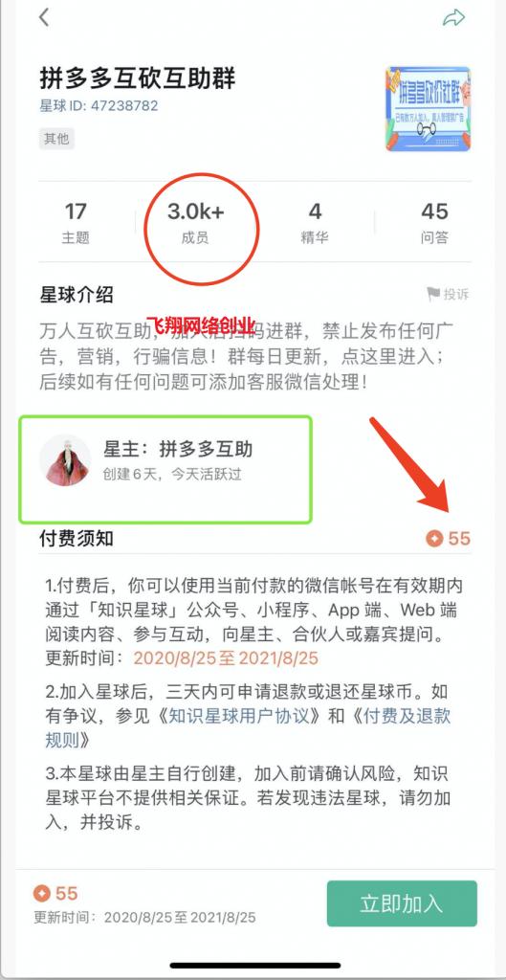This screenshot has height=980, width=506.
Task: Select the 17 主题 stat
Action: tap(76, 222)
